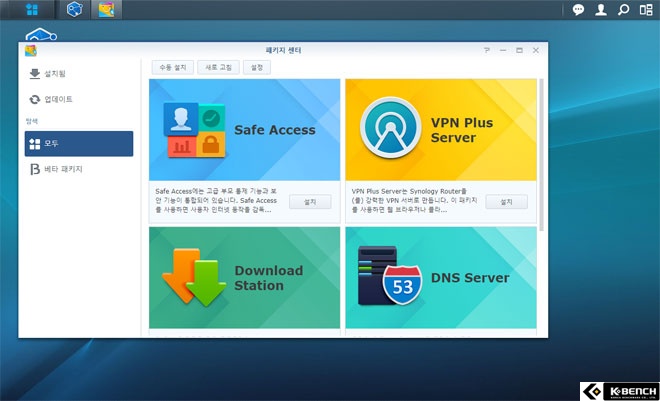Open the 설정 settings button
This screenshot has height=401, width=660.
click(x=257, y=67)
